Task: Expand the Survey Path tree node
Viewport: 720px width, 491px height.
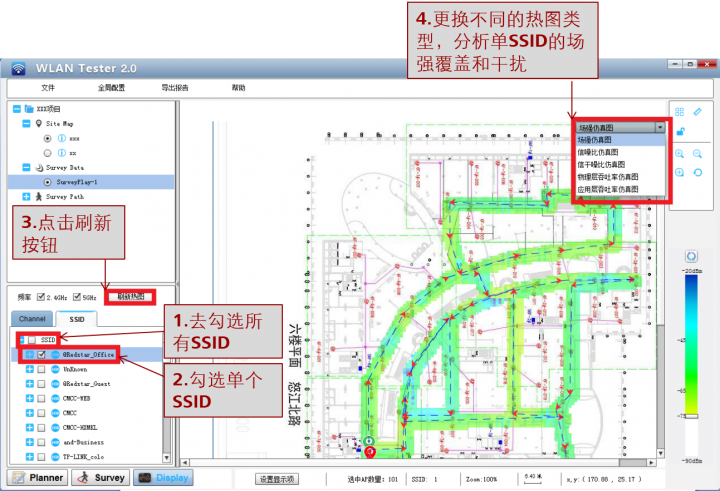Action: pos(26,197)
